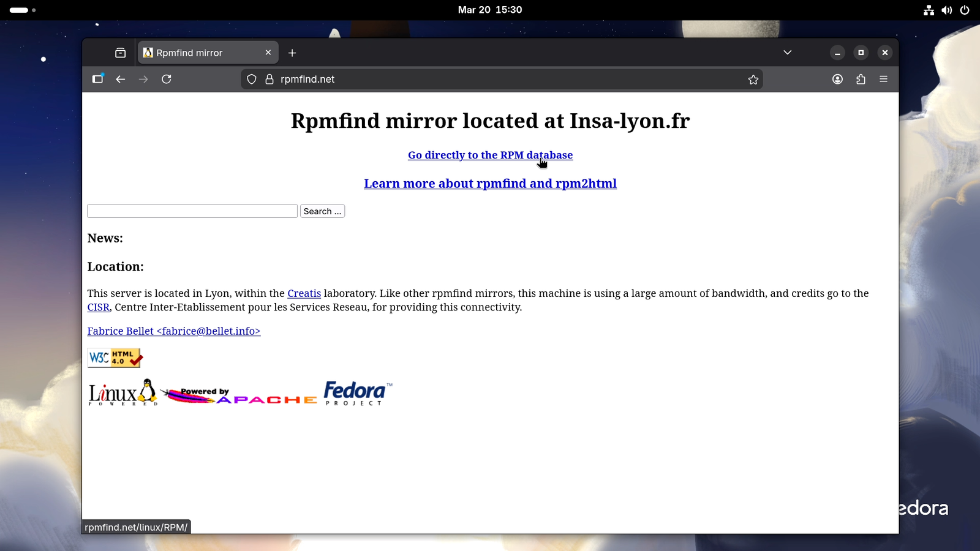This screenshot has height=551, width=980.
Task: Select the Rpmfind mirror tab
Action: coord(208,53)
